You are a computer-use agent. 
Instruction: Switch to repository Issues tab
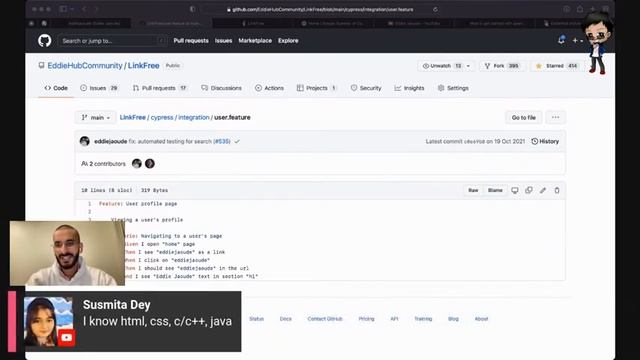pos(99,88)
